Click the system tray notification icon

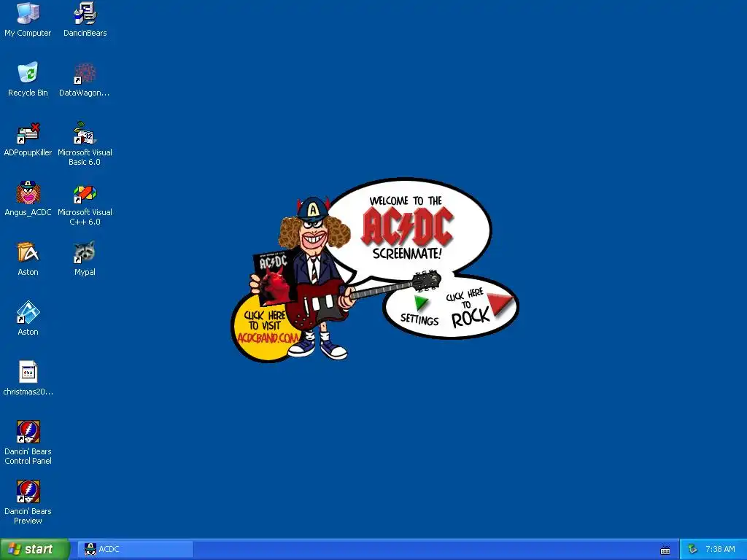coord(693,549)
